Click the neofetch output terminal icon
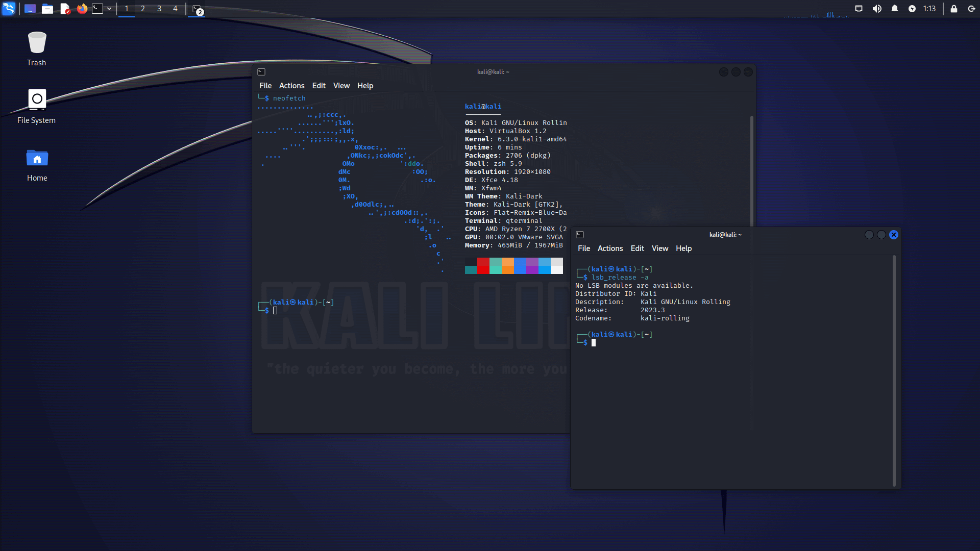The height and width of the screenshot is (551, 980). [261, 71]
